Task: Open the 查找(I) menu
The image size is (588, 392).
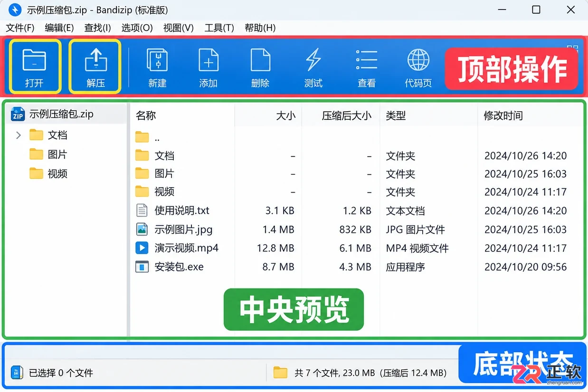Action: [97, 28]
